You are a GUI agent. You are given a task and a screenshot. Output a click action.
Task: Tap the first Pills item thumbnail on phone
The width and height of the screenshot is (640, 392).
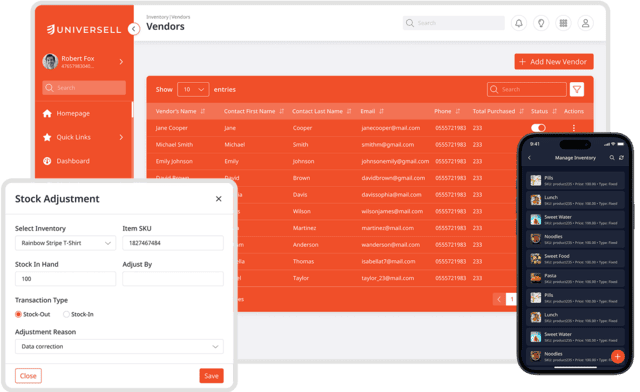(x=536, y=180)
